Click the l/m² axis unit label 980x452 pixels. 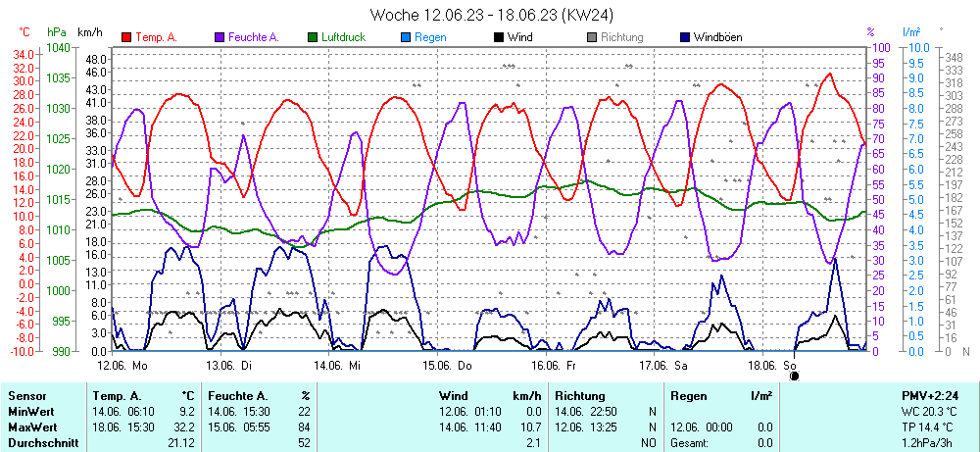911,32
